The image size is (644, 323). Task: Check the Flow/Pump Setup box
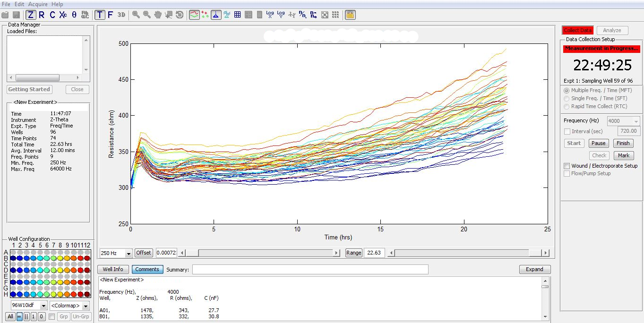tap(567, 173)
